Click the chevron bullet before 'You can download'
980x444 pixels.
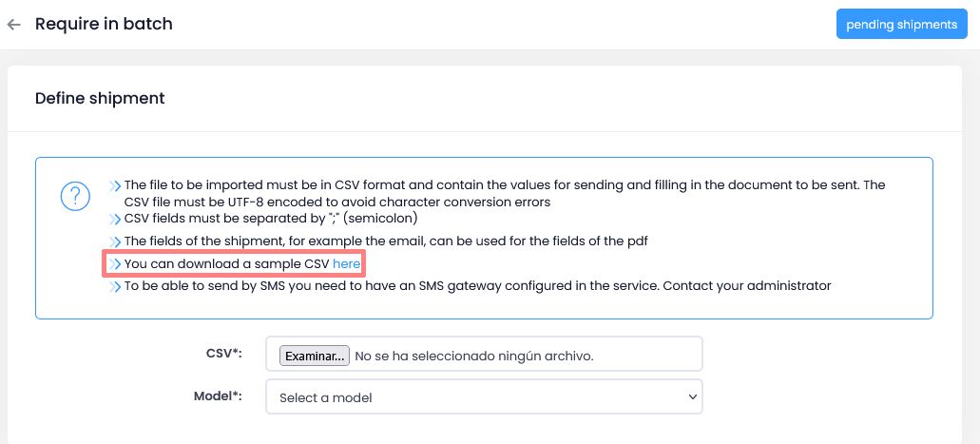(x=115, y=263)
